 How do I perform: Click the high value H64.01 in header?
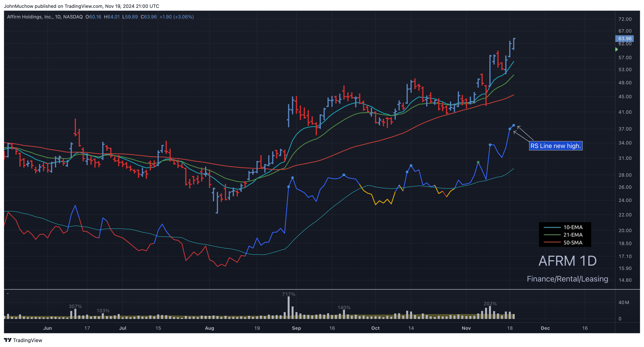pos(112,17)
